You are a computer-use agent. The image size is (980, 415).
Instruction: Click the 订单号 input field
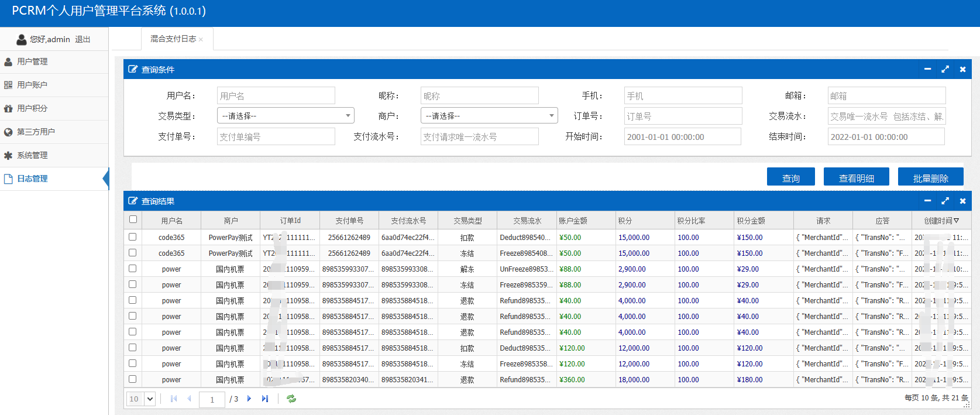[x=683, y=116]
